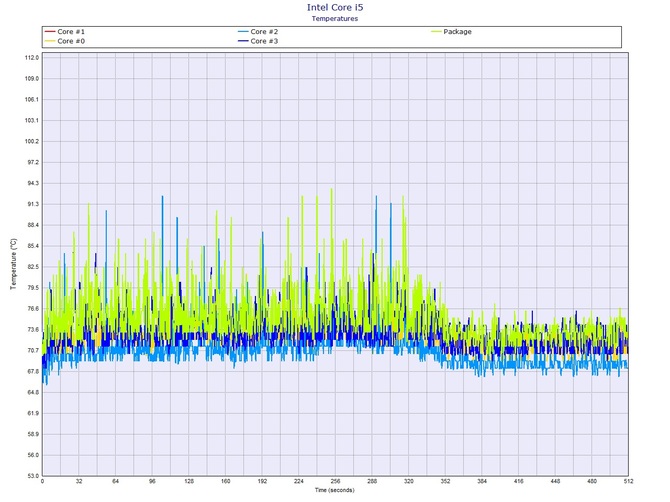Click the Core #1 legend entry
670x502 pixels.
[65, 32]
